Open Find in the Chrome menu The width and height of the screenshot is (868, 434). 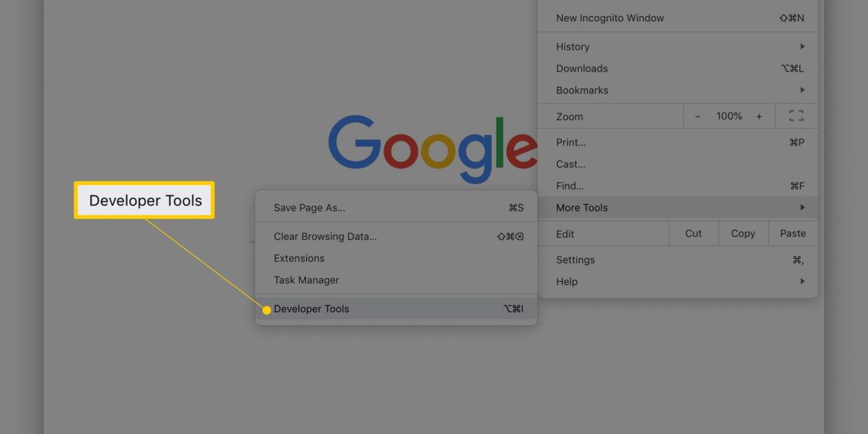point(678,186)
